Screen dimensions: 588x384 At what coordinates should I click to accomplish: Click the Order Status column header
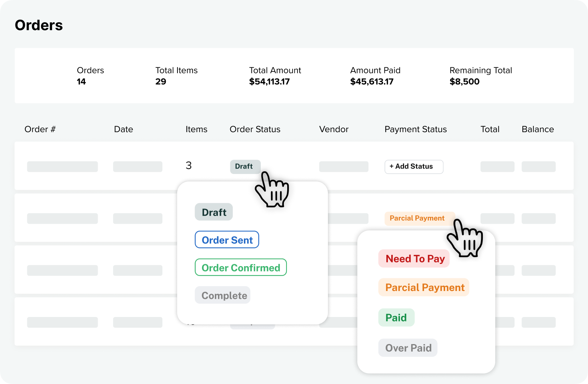click(x=255, y=129)
